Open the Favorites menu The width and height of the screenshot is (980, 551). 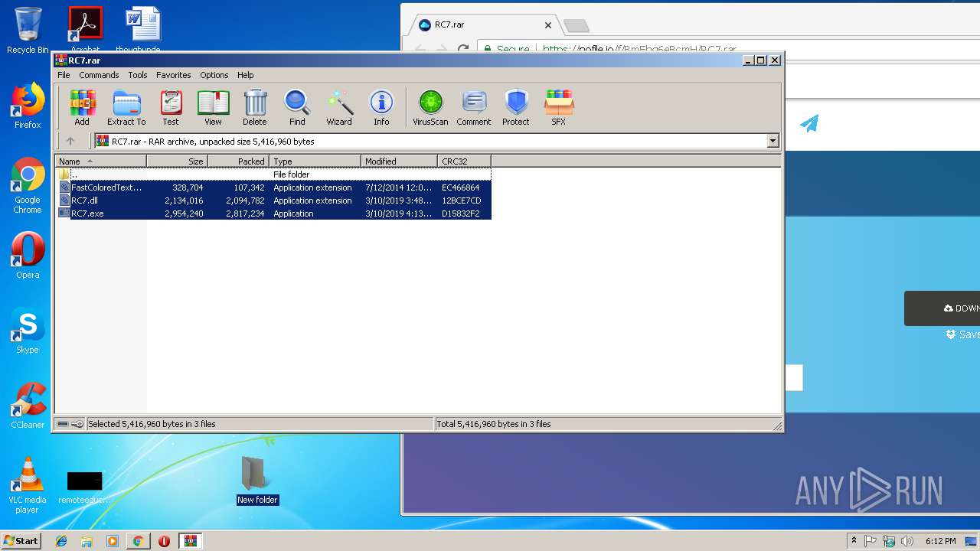174,75
